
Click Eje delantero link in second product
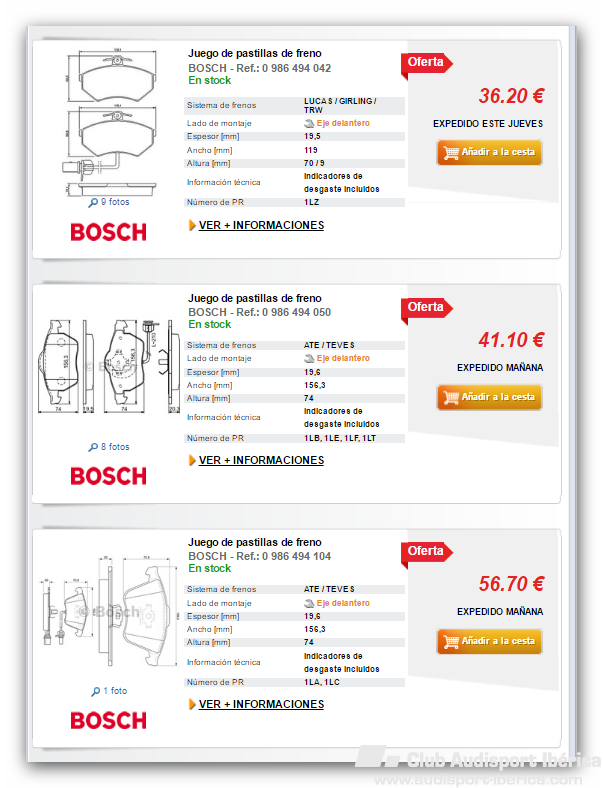click(343, 358)
